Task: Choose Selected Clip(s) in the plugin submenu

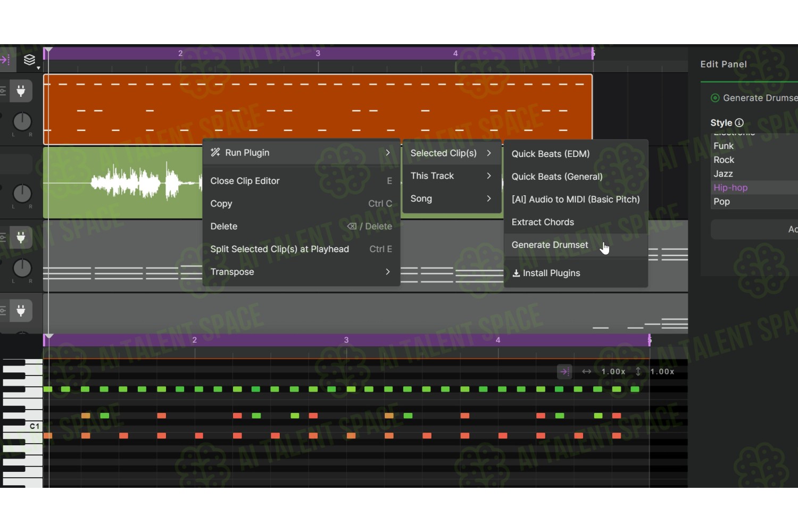Action: 452,153
